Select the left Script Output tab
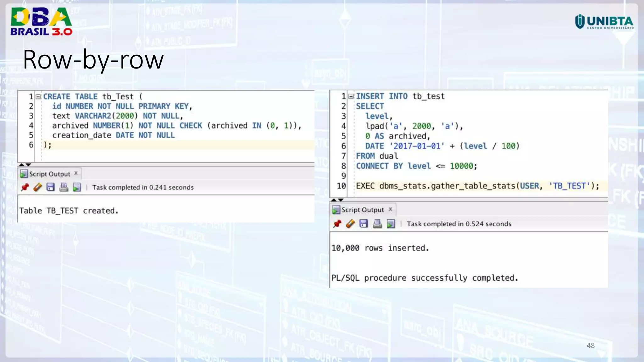The width and height of the screenshot is (644, 362). tap(49, 174)
